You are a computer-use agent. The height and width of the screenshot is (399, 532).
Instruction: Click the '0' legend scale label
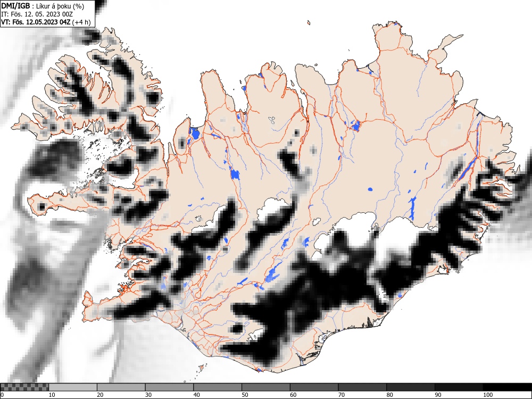point(2,395)
